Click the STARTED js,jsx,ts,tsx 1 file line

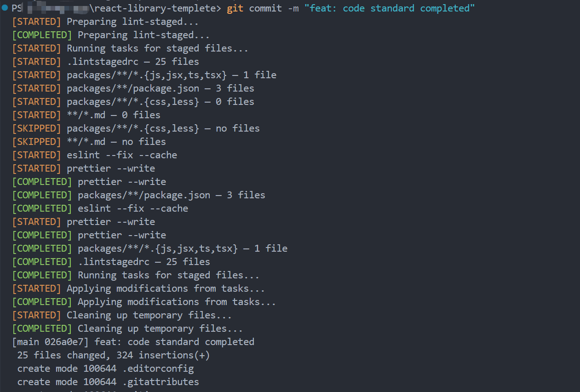(144, 75)
